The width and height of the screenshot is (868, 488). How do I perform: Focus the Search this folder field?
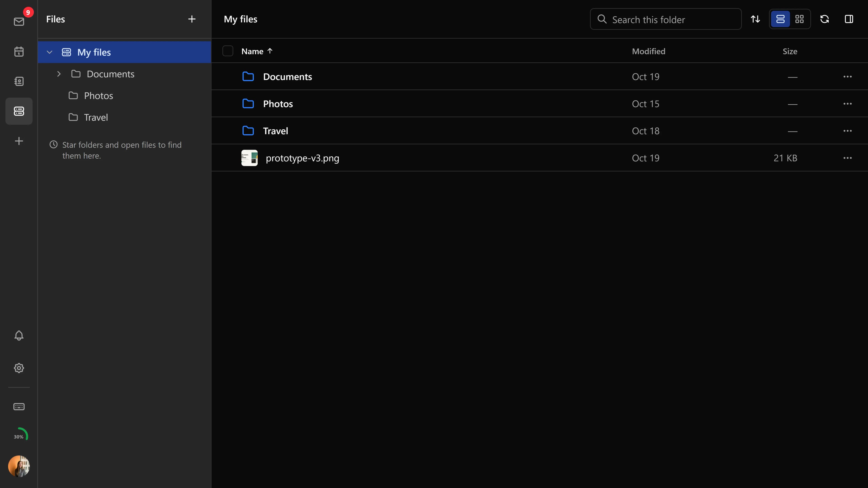click(x=665, y=19)
